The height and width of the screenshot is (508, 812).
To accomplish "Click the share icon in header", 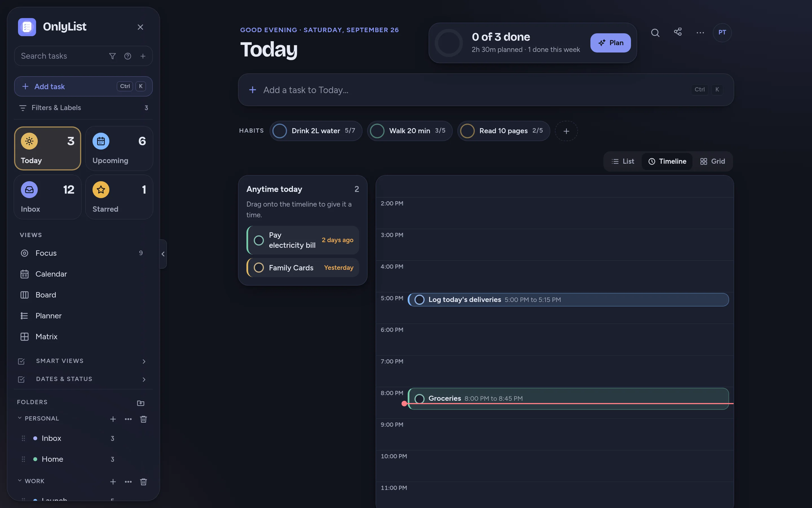I will coord(678,32).
